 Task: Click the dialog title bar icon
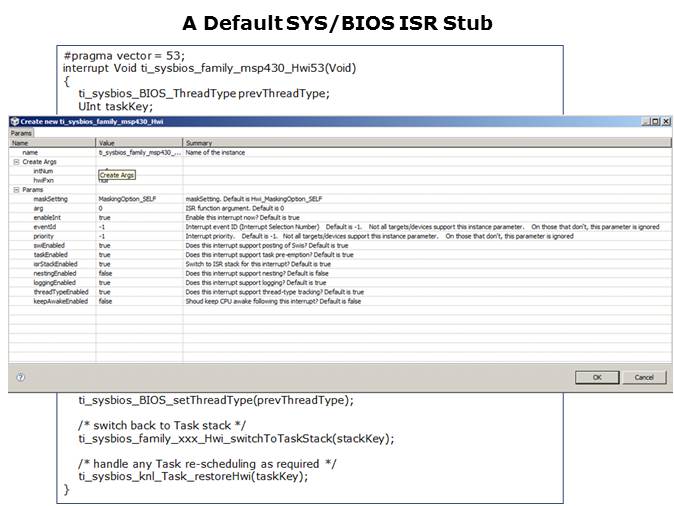[15, 121]
